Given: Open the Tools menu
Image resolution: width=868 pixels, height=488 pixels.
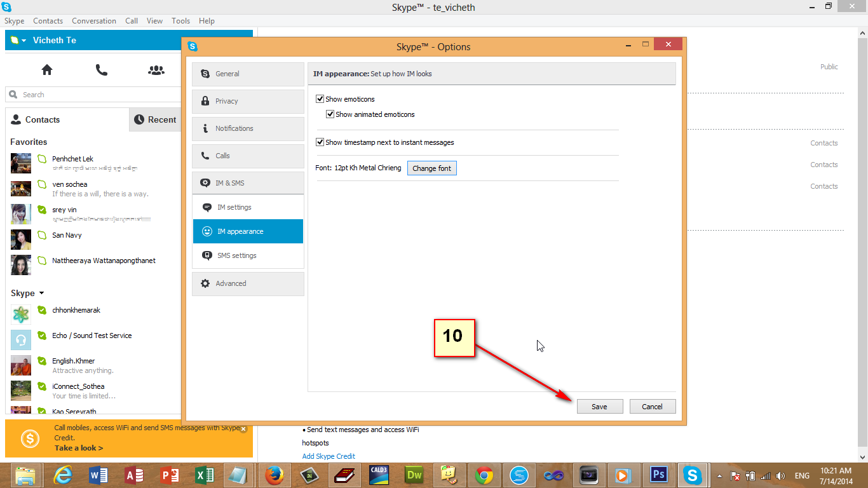Looking at the screenshot, I should (181, 21).
